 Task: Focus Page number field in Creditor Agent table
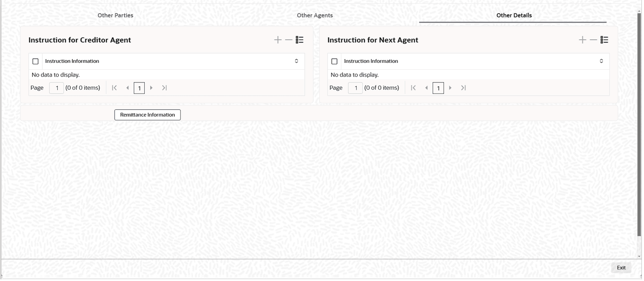[x=56, y=88]
